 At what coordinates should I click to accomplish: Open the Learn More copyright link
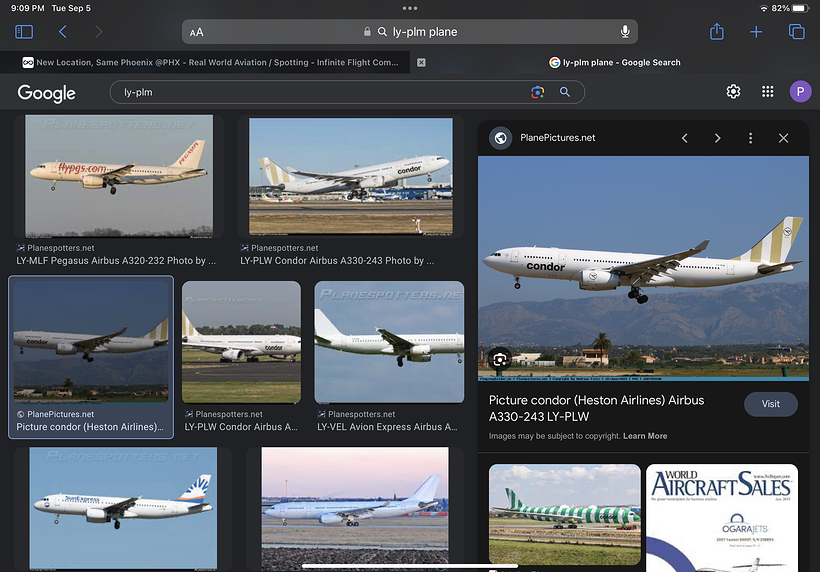(645, 436)
